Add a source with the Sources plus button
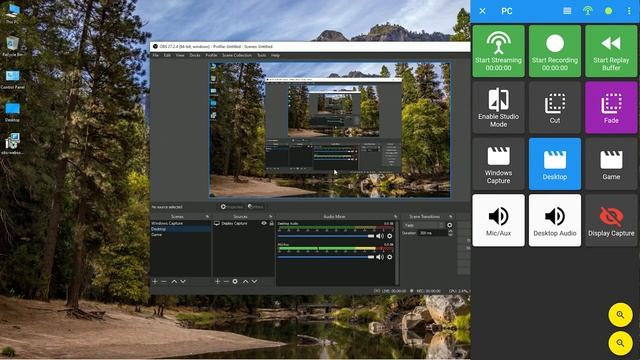640x360 pixels. [x=217, y=281]
